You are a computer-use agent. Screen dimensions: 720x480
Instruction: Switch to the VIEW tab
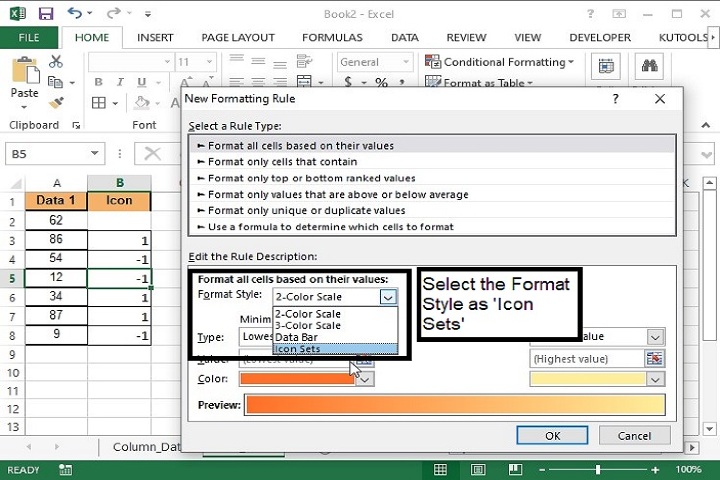(x=527, y=38)
